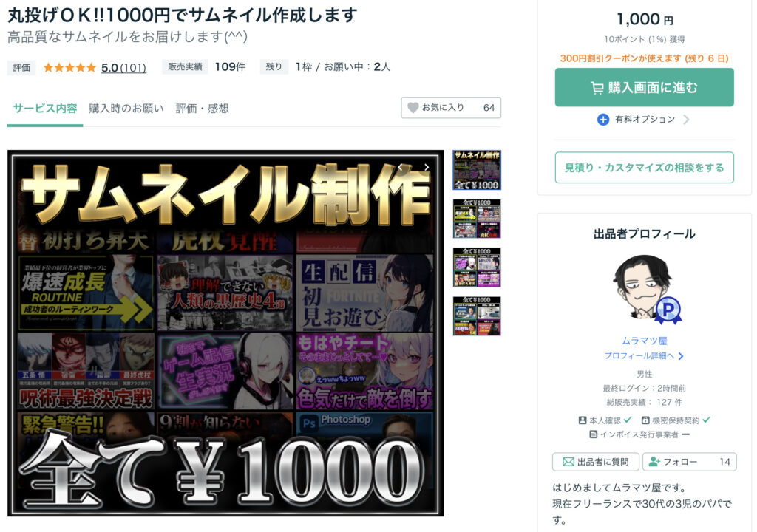The width and height of the screenshot is (757, 532).
Task: Show the next image with right arrow
Action: click(x=427, y=168)
